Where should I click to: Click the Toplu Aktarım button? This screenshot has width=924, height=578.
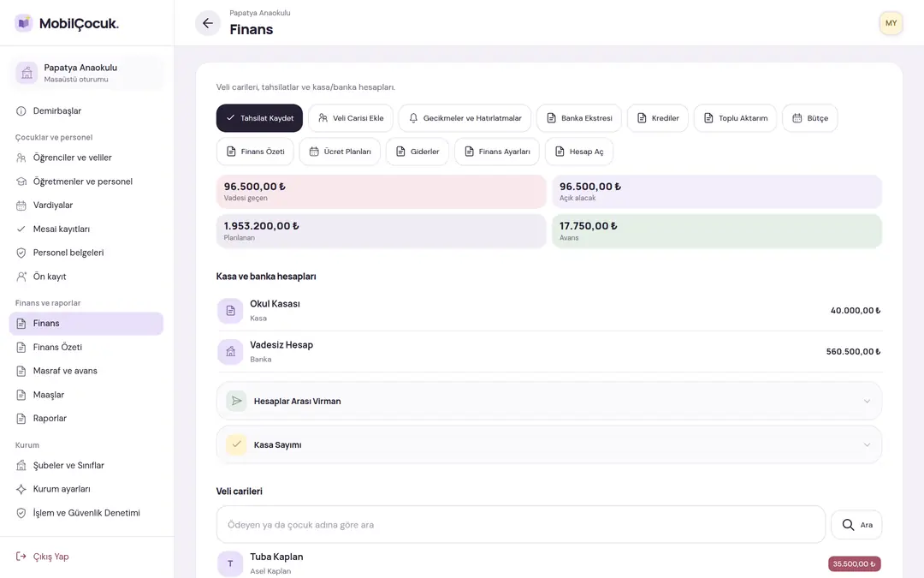pos(736,118)
